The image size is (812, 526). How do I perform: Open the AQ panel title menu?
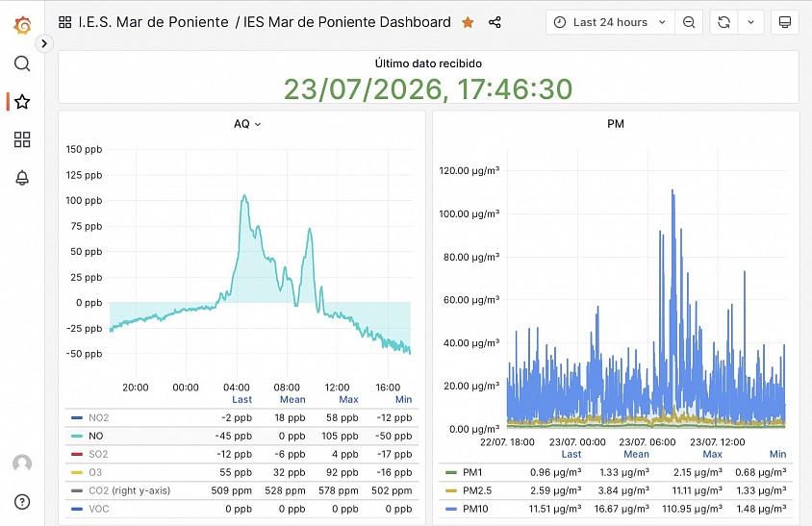[x=247, y=124]
